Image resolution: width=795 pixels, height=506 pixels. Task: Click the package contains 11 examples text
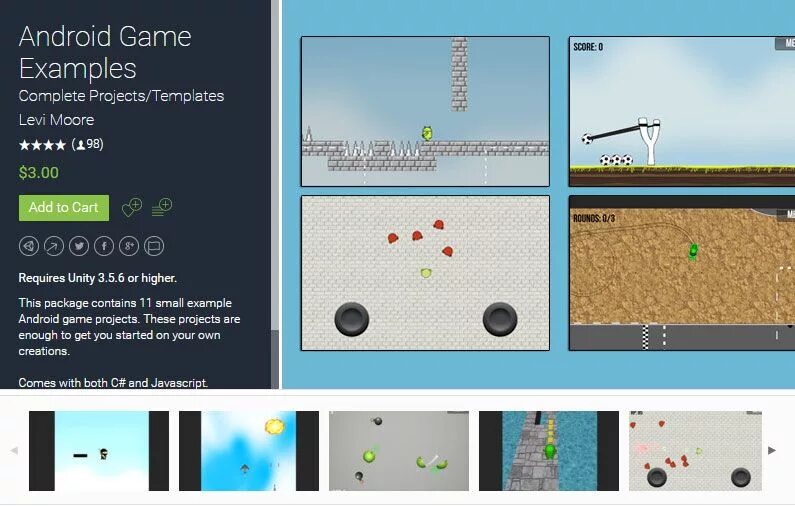[129, 327]
